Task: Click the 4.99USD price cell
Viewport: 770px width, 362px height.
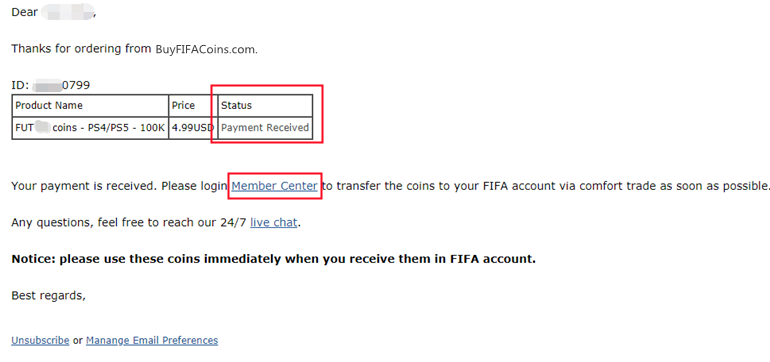Action: click(x=193, y=128)
